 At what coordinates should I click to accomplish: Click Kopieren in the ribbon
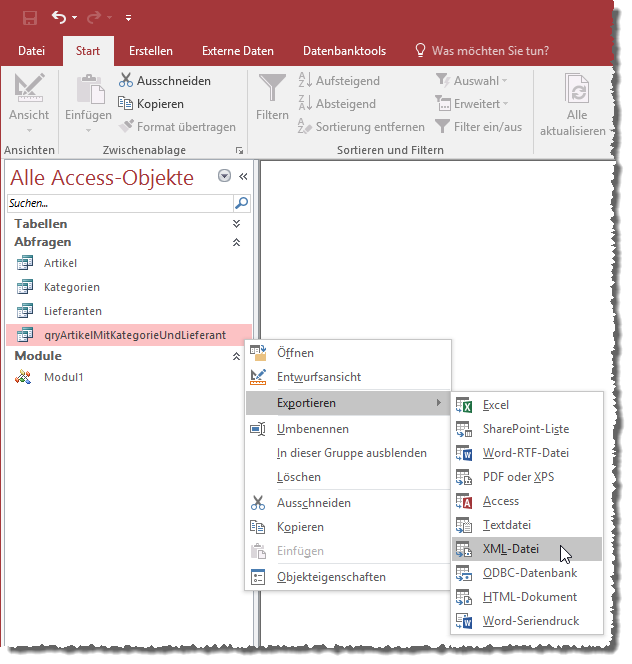(x=151, y=104)
